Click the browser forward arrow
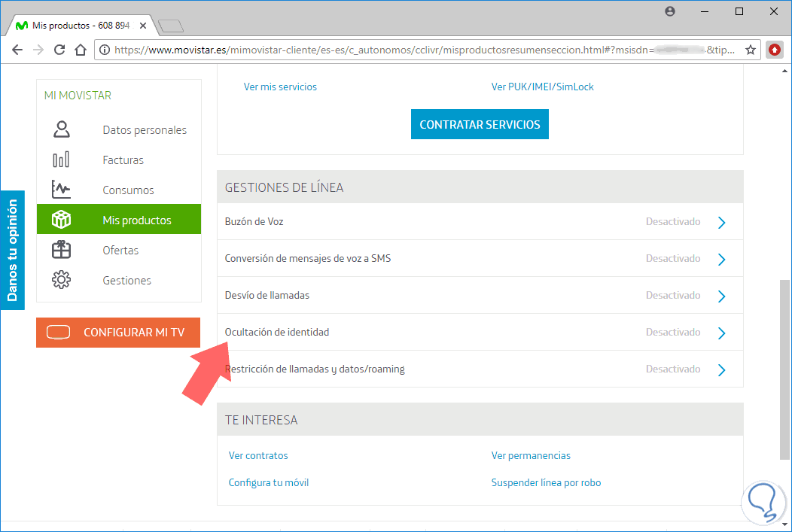 pyautogui.click(x=38, y=50)
